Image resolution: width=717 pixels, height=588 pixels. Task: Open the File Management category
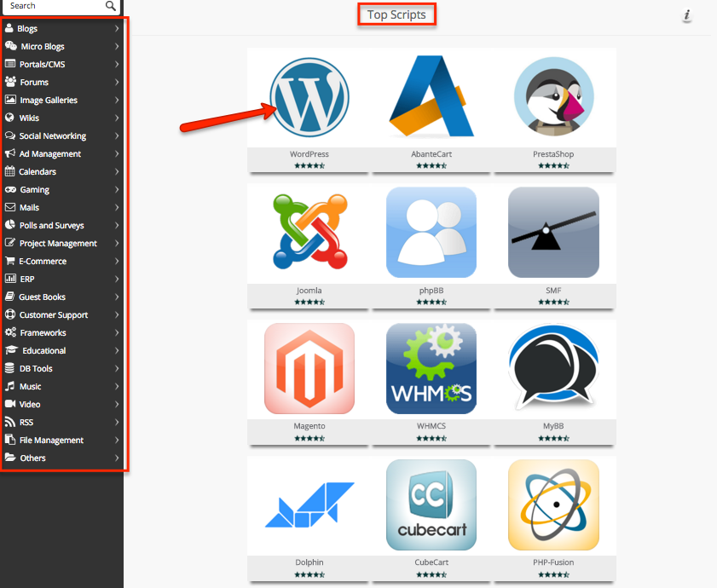click(62, 440)
